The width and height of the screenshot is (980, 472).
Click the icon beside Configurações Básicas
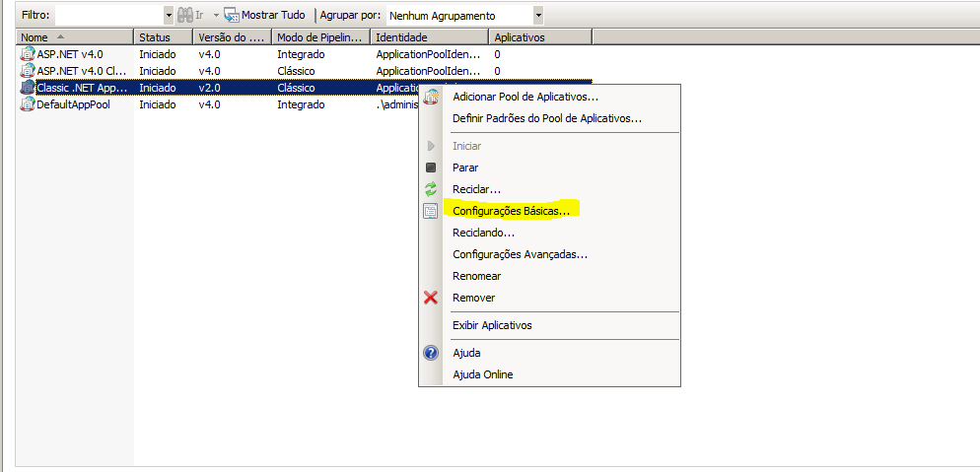pyautogui.click(x=430, y=211)
